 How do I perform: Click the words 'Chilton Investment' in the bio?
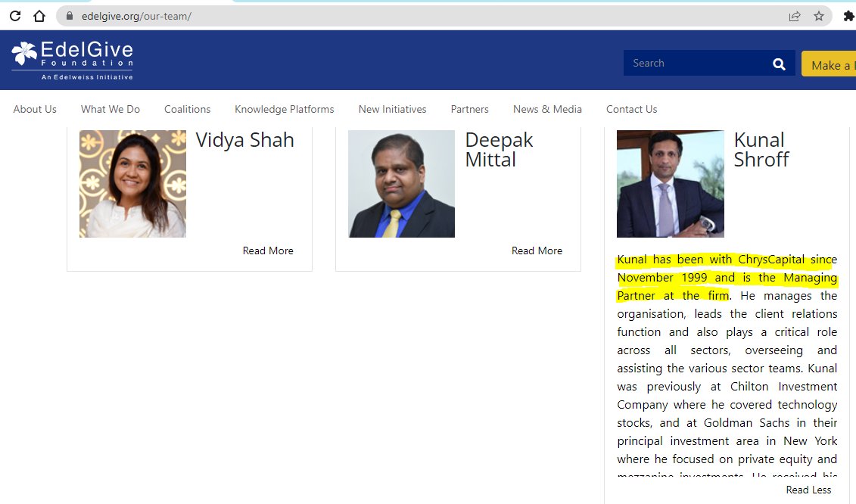[x=783, y=387]
